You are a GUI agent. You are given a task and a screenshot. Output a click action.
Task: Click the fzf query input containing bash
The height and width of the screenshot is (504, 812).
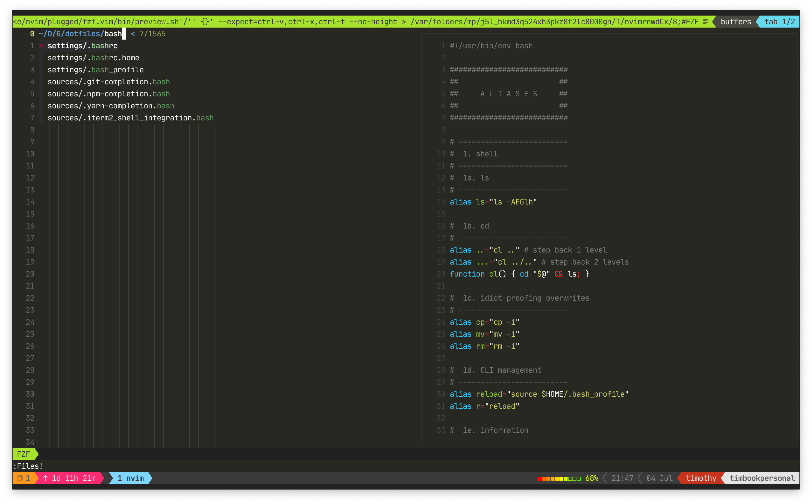click(113, 34)
